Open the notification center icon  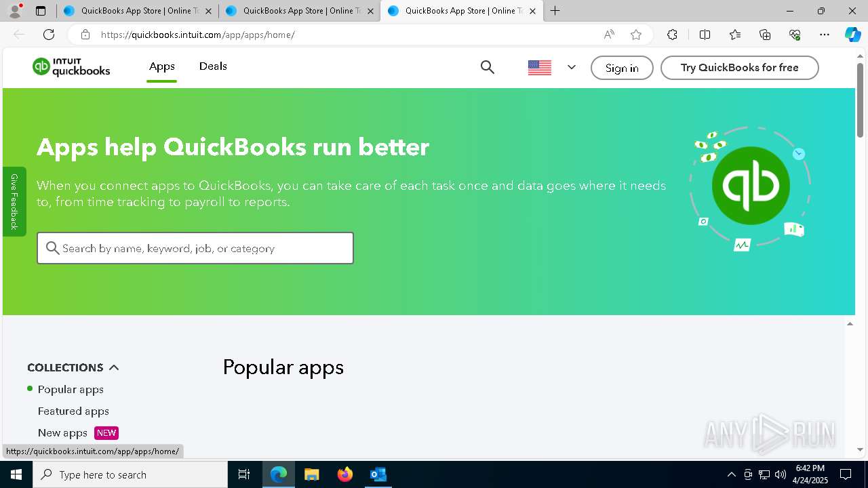click(x=846, y=474)
